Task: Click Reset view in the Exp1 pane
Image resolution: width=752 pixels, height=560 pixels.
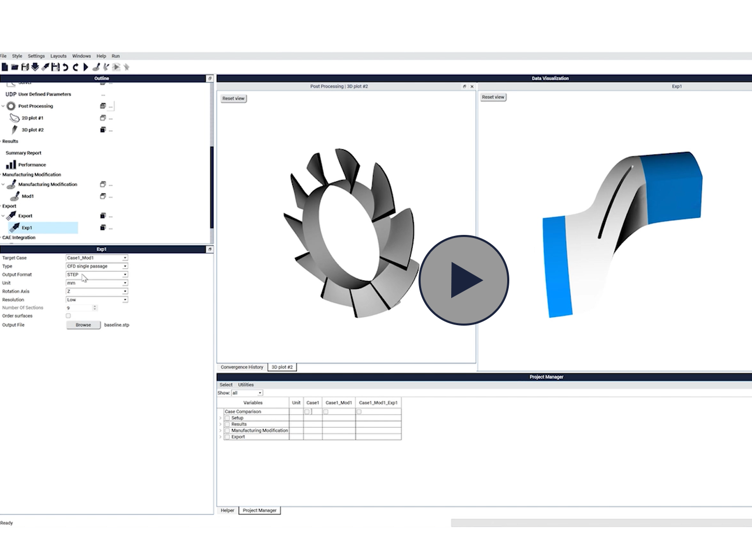Action: [493, 97]
